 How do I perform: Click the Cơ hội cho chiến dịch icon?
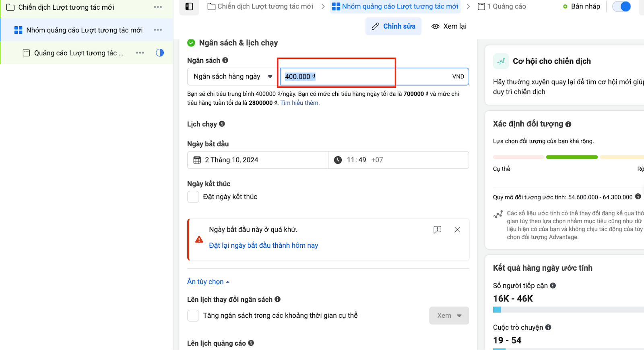click(x=501, y=61)
